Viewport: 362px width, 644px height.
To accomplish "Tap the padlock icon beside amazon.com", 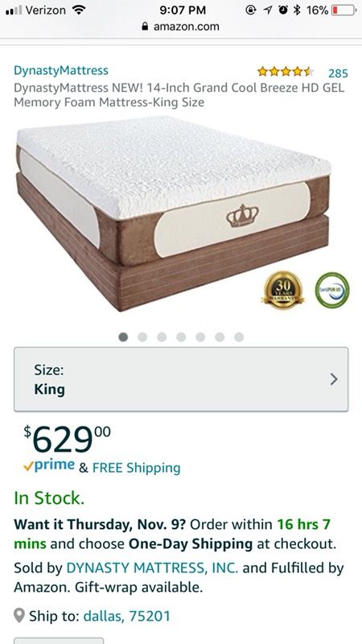I will [x=145, y=27].
